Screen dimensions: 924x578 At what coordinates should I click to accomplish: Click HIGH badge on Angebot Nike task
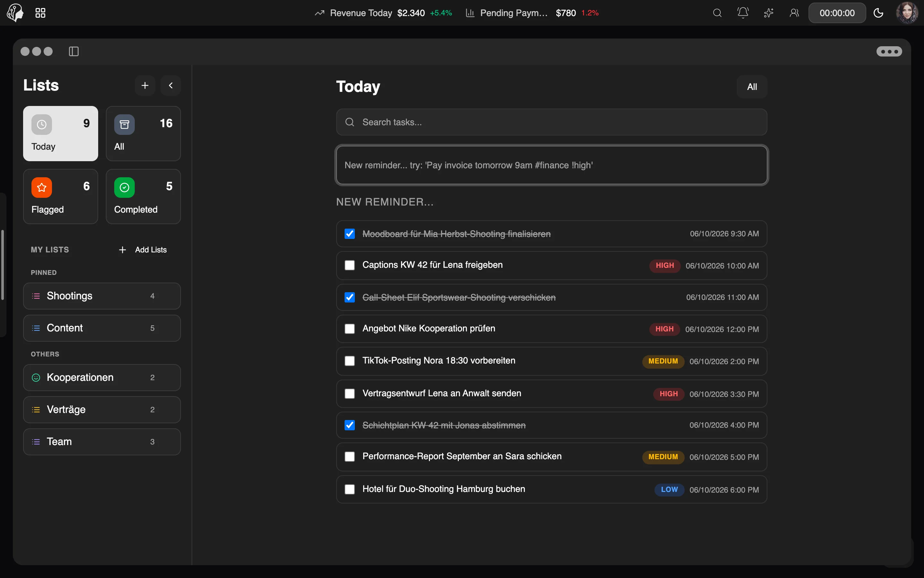click(x=664, y=329)
